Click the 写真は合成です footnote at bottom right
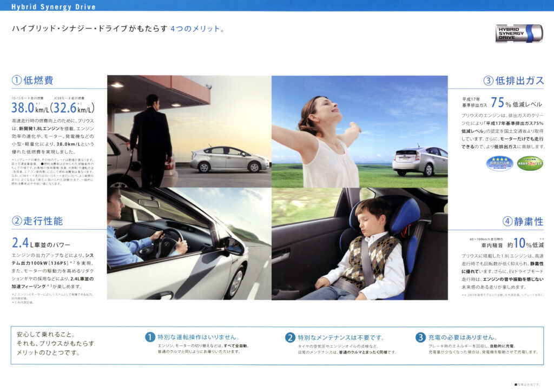554x392 pixels. click(527, 384)
